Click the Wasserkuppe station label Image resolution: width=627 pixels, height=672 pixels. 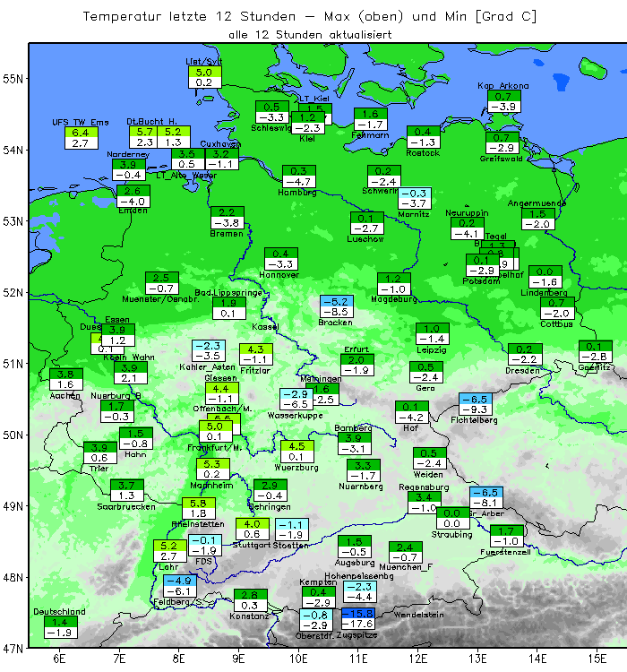pos(295,415)
